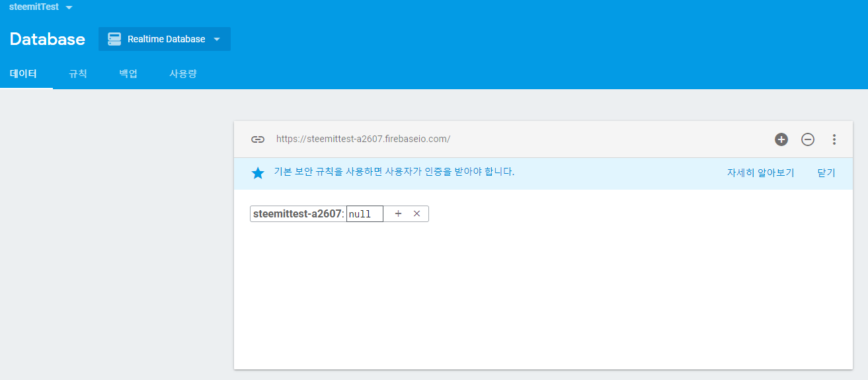This screenshot has height=380, width=868.
Task: Select the steemittest-a2607 firebaseio URL text
Action: coord(363,139)
